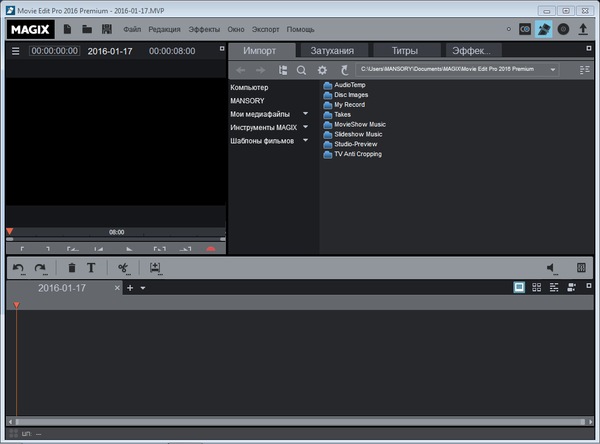Click the new project file icon
Screen dimensions: 600x444
click(68, 29)
